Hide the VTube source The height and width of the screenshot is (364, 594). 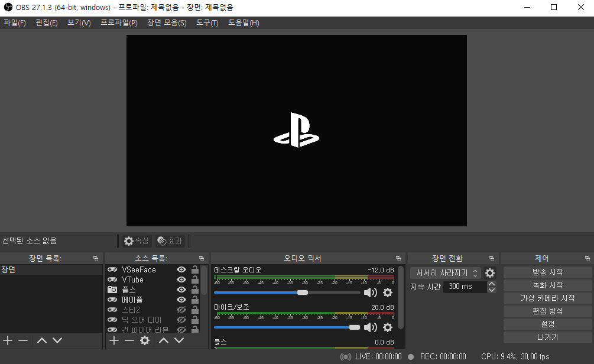[x=181, y=279]
